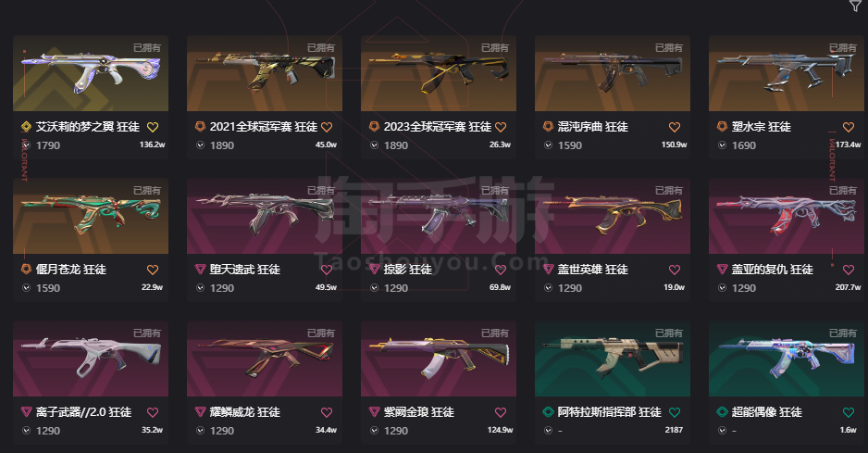
Task: Favorite 艾沃莉的梦之翼 狂徒 with heart icon
Action: pyautogui.click(x=153, y=127)
